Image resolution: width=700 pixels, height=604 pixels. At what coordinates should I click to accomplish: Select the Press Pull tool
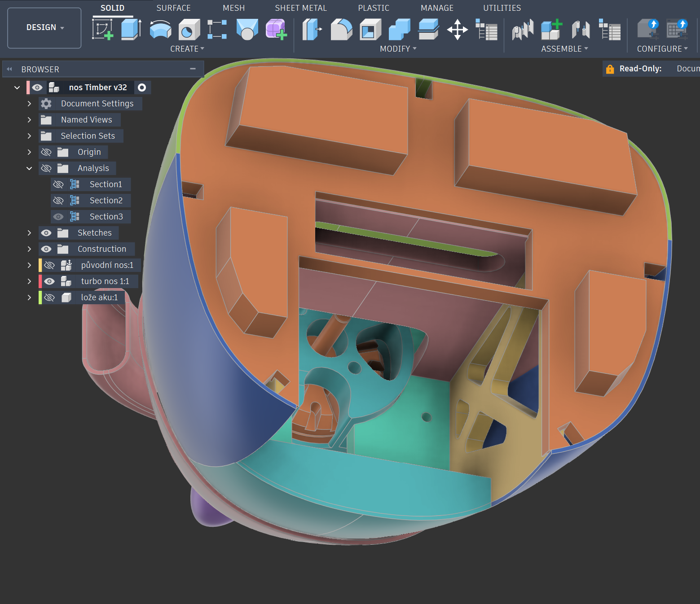(x=312, y=30)
